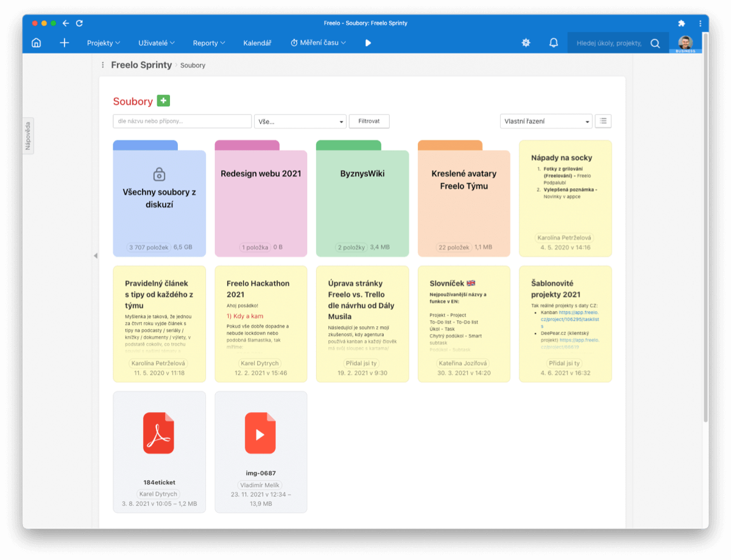The height and width of the screenshot is (560, 731).
Task: Open the browser three-dot menu
Action: 699,23
